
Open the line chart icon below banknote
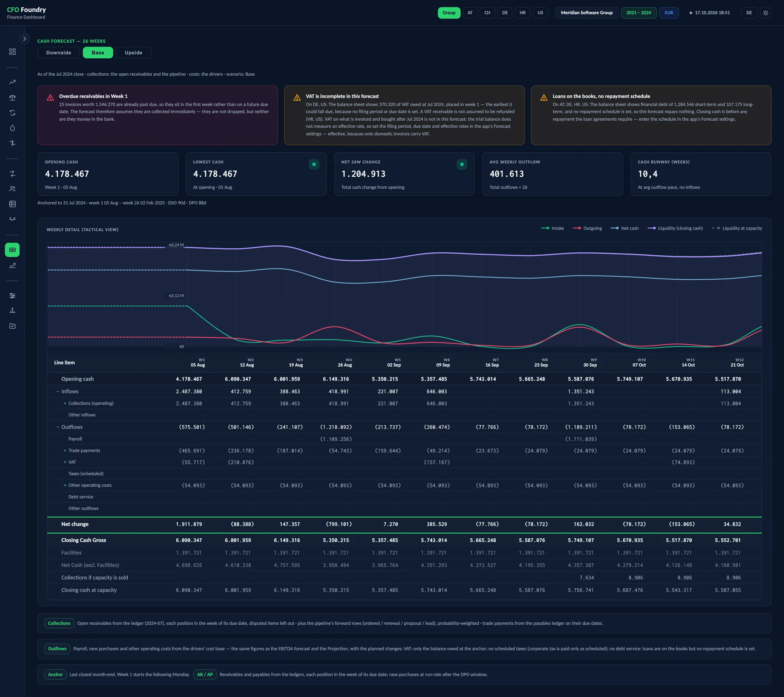pyautogui.click(x=12, y=265)
